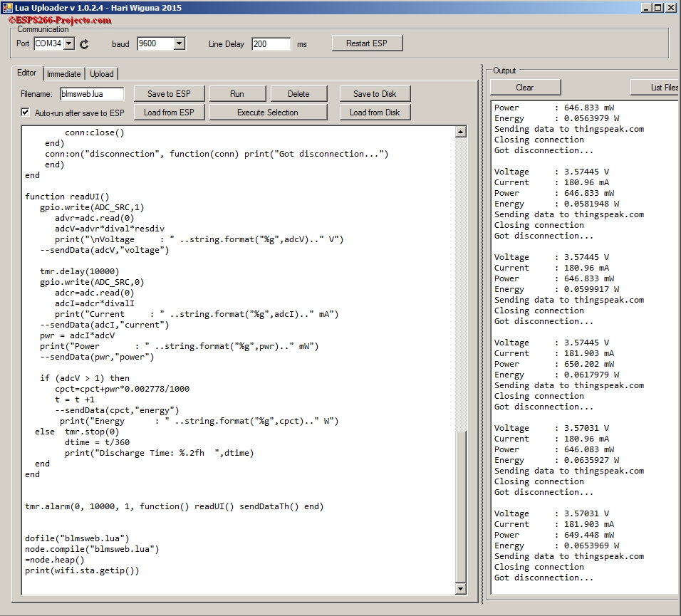Click output line 'Power : 649.448 mW'

click(554, 535)
